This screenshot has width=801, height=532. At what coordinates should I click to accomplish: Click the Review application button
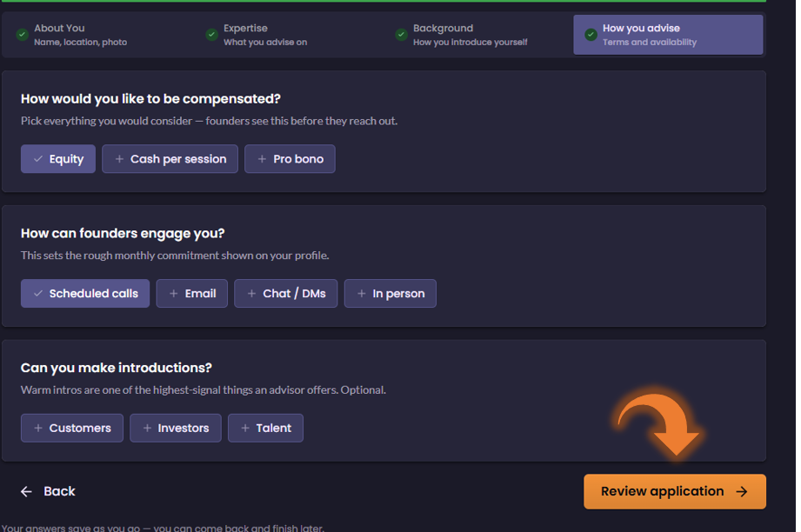675,492
